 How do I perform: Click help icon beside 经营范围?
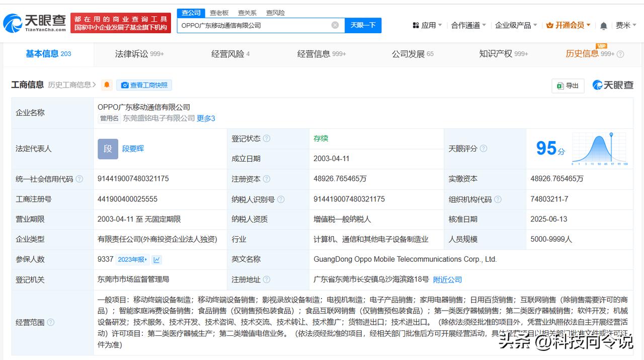(x=50, y=322)
